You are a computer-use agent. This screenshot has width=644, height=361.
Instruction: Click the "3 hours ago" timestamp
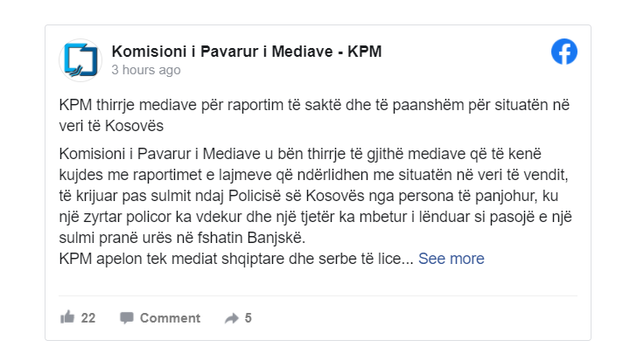pos(146,70)
